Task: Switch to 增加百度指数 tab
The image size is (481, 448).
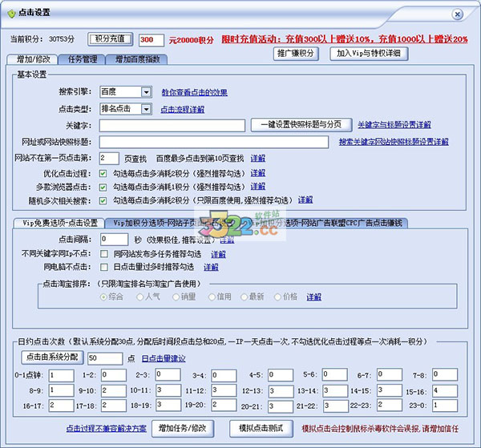Action: 137,59
